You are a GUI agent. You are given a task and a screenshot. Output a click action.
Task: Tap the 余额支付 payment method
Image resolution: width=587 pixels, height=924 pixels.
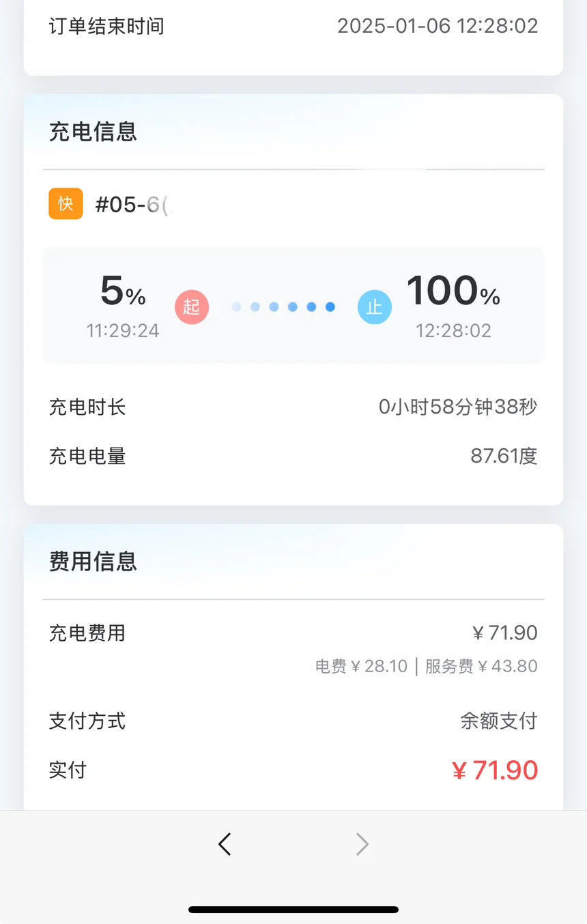pos(499,721)
